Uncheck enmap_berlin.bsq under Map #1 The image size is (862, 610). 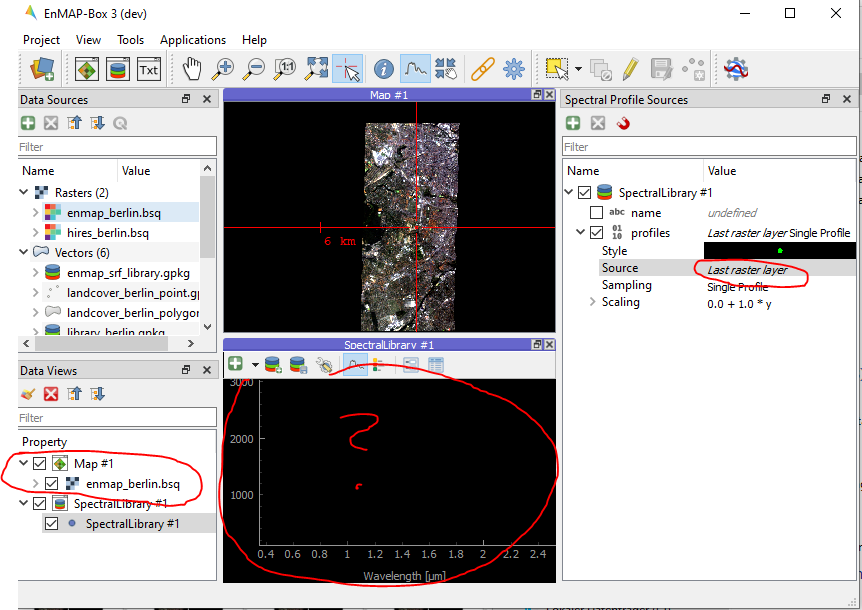pos(54,483)
